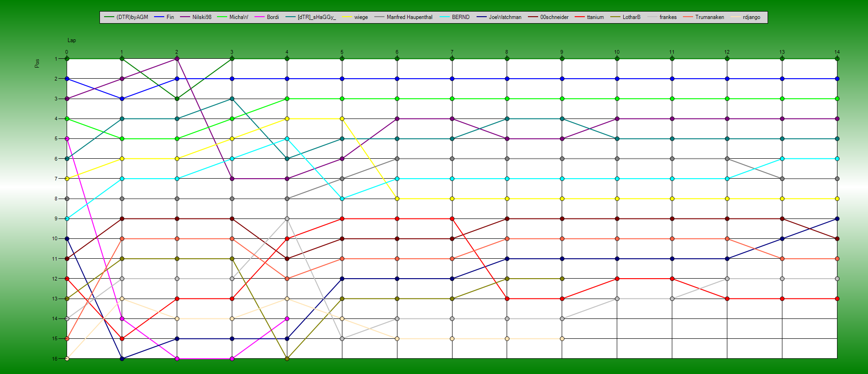This screenshot has width=868, height=374.
Task: Click lap number 14 axis label
Action: click(837, 52)
